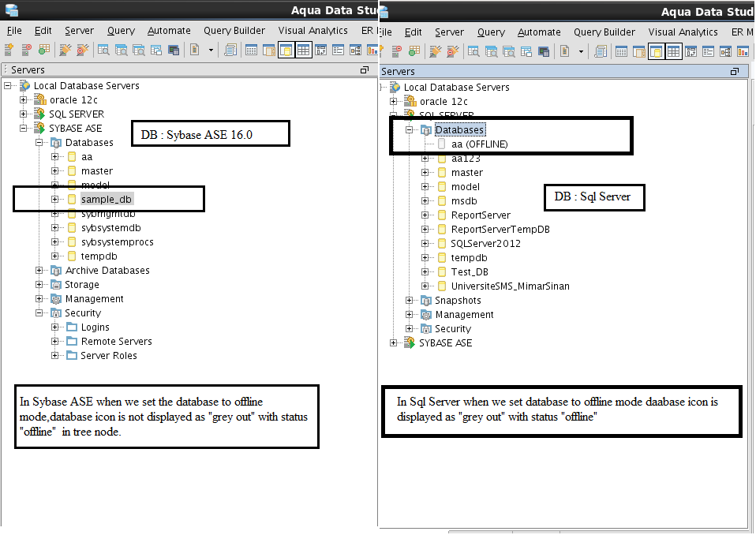756x535 pixels.
Task: Select Management node in left window tree
Action: (94, 299)
